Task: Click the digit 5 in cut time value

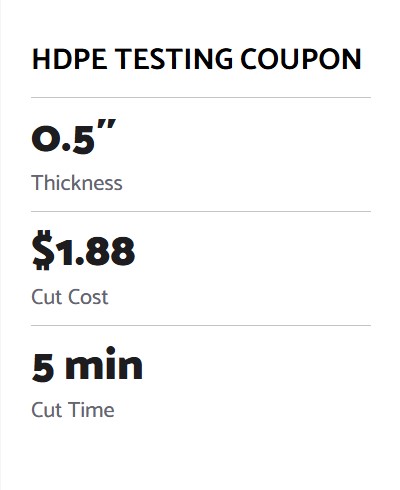Action: point(43,367)
